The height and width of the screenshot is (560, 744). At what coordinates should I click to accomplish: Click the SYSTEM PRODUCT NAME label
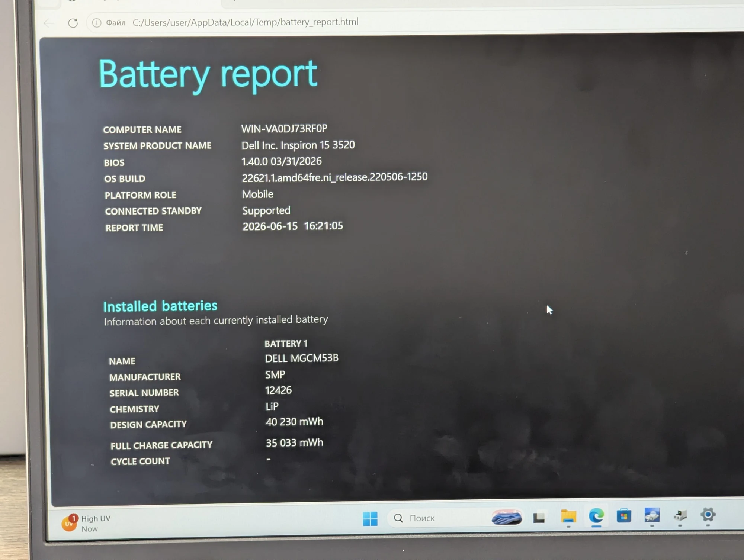click(x=157, y=146)
